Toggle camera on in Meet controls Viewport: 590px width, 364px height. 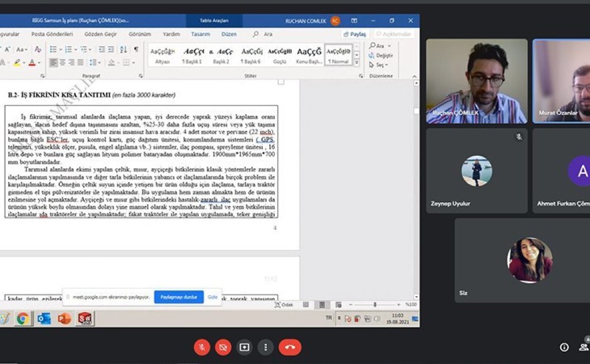point(223,347)
